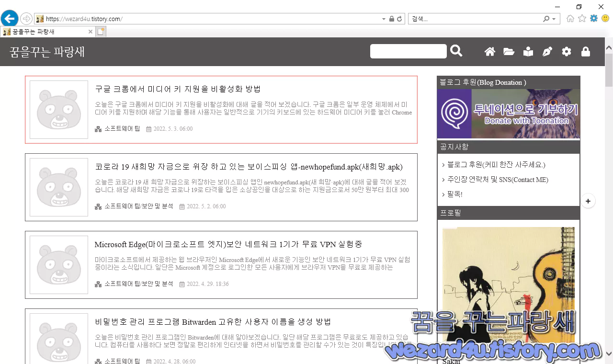Select the pen write-post icon in the header

coord(547,51)
